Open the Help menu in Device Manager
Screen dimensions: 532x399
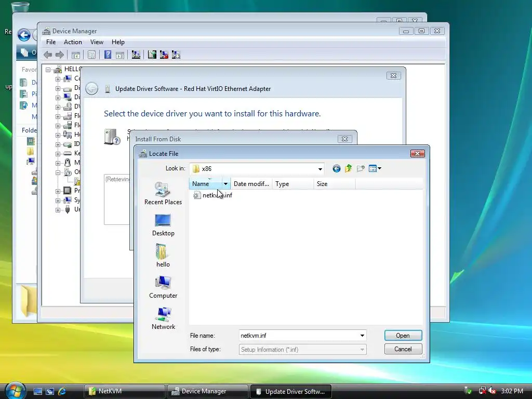point(118,42)
